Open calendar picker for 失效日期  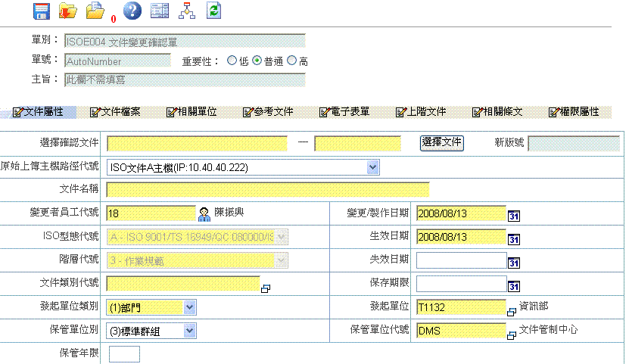[514, 263]
